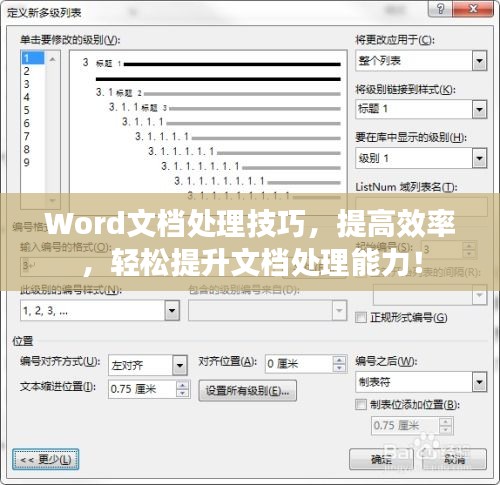Select level 2 in the level list
500x485 pixels.
(32, 71)
